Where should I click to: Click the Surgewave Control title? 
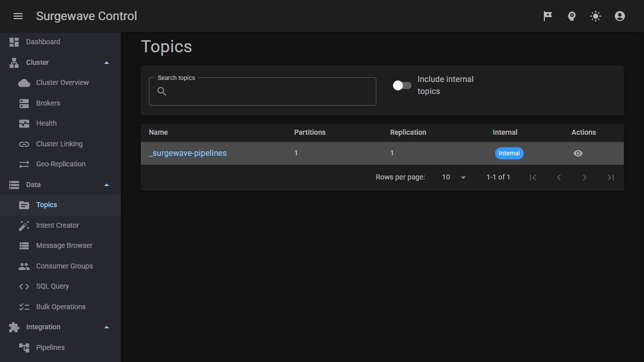point(87,16)
